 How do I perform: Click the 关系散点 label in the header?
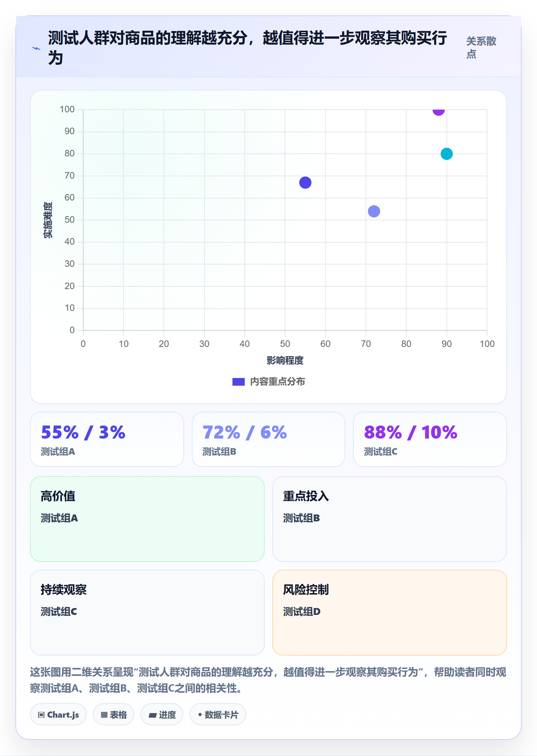(481, 48)
